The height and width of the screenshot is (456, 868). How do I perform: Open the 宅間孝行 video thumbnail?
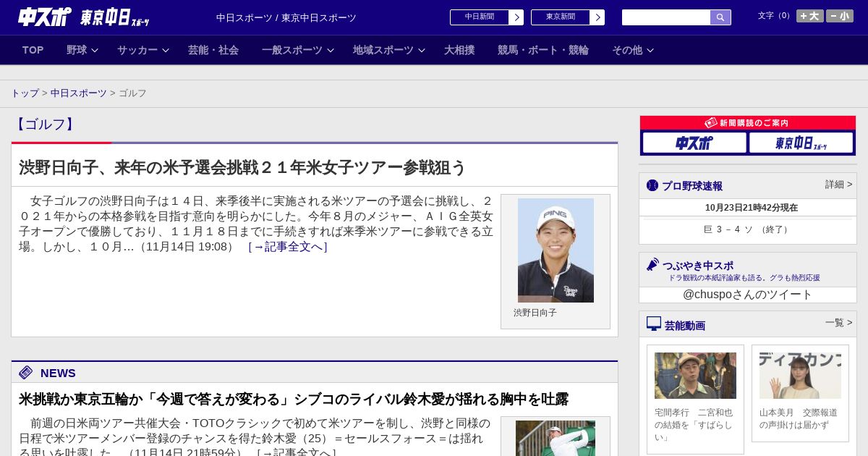pyautogui.click(x=695, y=376)
